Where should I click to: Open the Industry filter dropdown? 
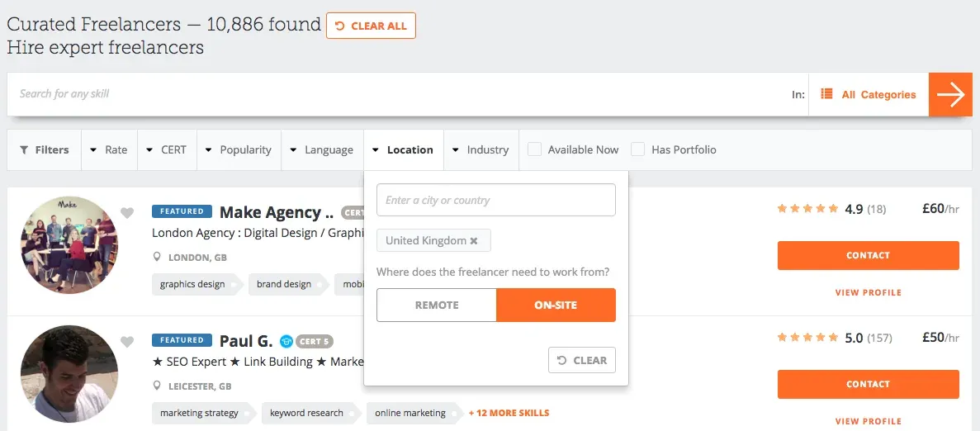tap(481, 150)
